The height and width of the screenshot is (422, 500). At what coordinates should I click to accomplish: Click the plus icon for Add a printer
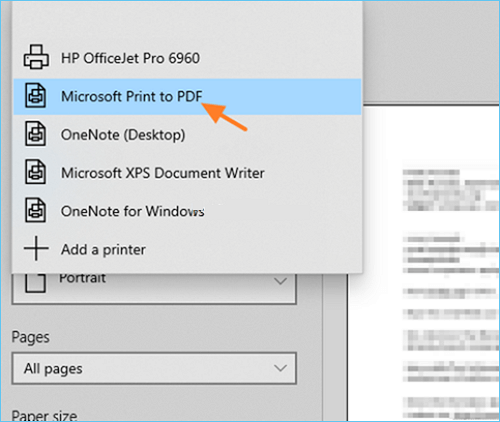(x=36, y=248)
